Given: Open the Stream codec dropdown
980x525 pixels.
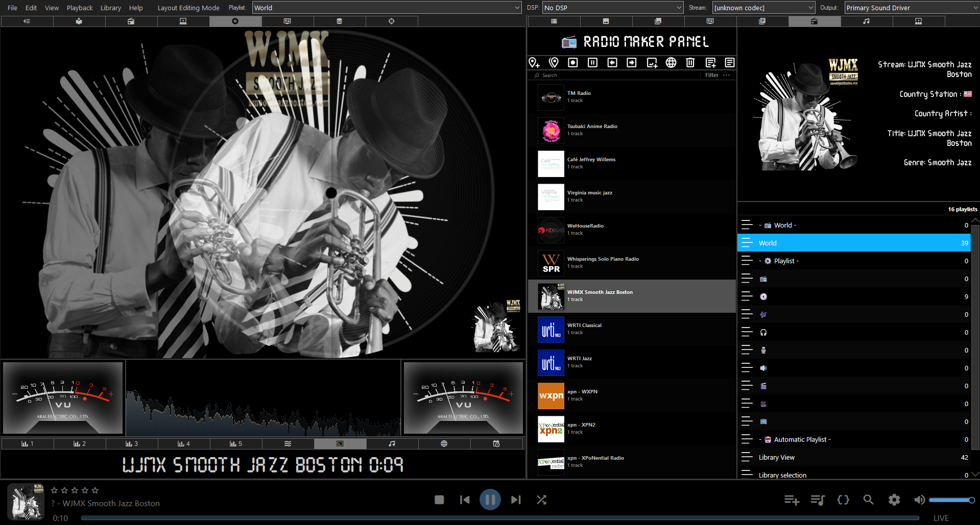Looking at the screenshot, I should [763, 8].
